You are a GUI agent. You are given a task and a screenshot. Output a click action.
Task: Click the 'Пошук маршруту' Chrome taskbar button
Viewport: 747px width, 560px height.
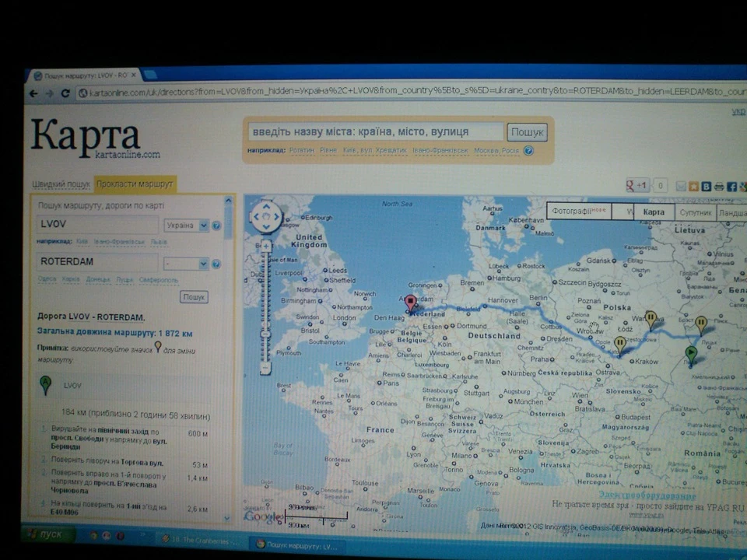click(296, 545)
